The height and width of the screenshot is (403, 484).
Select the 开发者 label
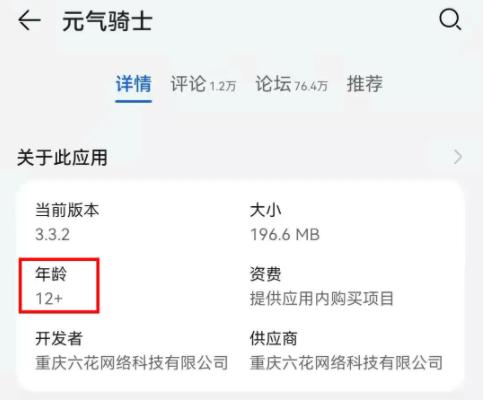point(59,339)
